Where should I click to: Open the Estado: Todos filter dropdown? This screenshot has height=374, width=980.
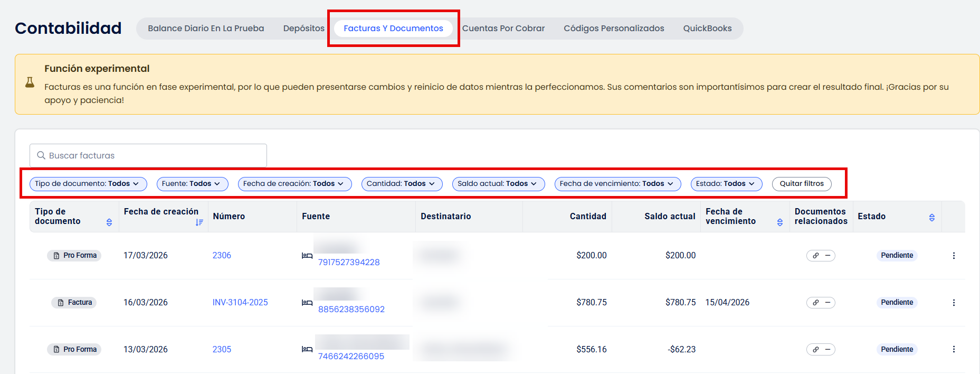(726, 184)
